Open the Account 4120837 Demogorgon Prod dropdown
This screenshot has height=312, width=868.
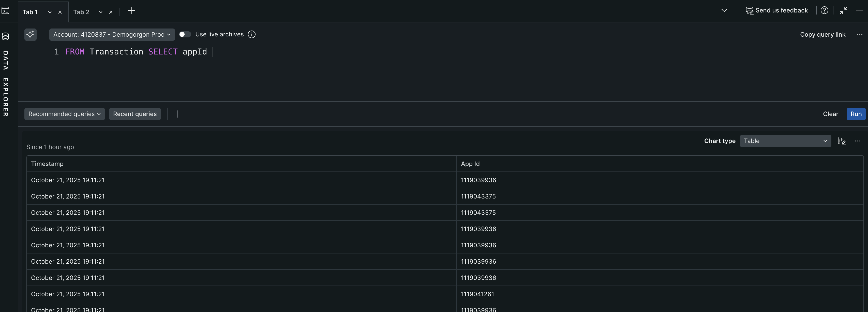(x=112, y=34)
